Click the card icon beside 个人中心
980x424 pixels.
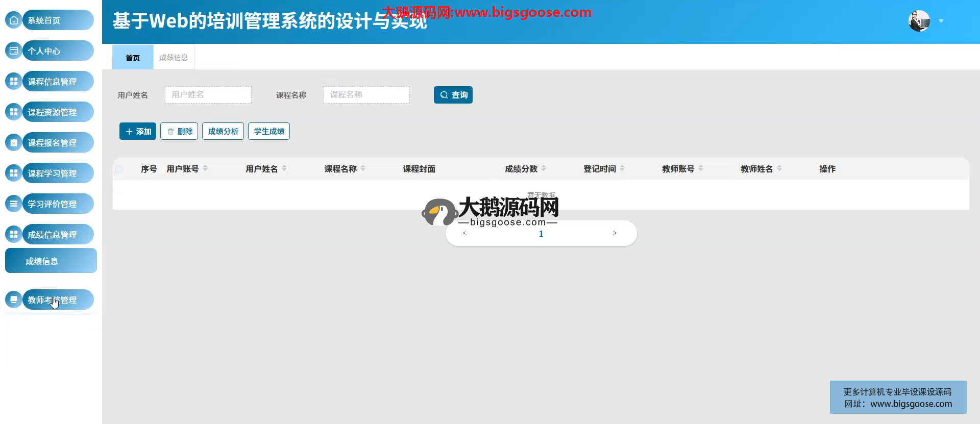(x=14, y=51)
